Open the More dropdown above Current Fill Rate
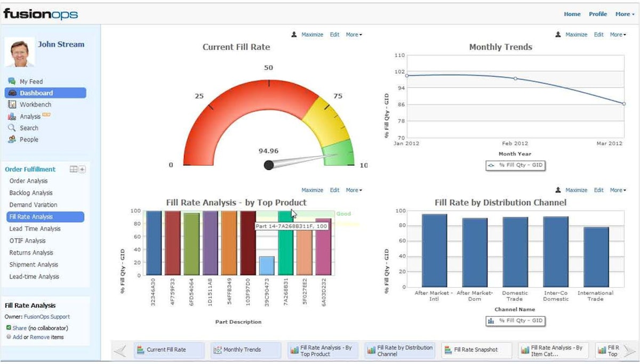Screen dimensions: 640x364 (x=353, y=34)
